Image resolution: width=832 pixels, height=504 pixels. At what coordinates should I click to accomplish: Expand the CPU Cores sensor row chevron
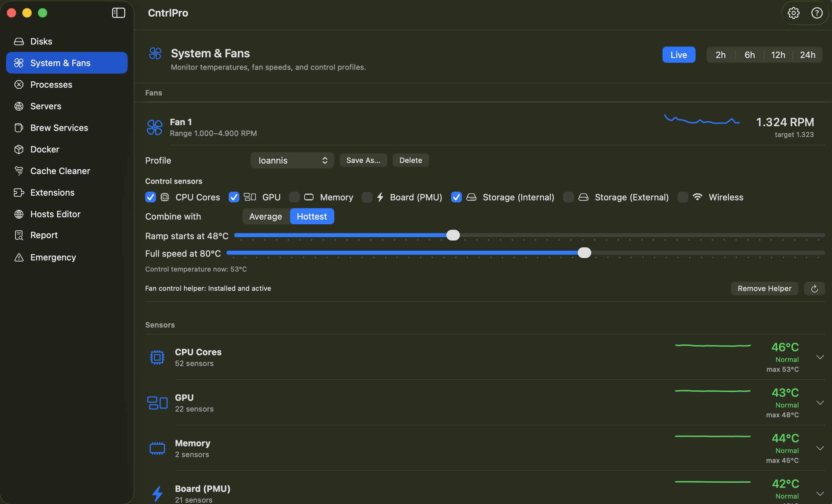coord(820,357)
